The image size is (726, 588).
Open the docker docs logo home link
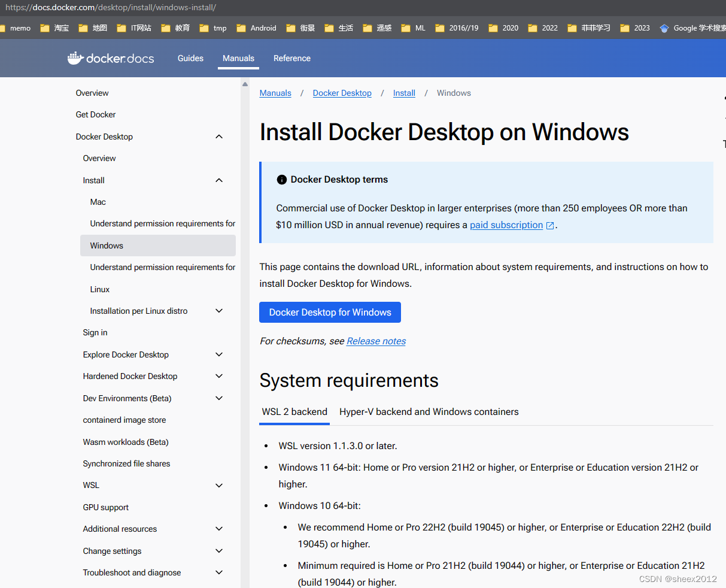[111, 58]
